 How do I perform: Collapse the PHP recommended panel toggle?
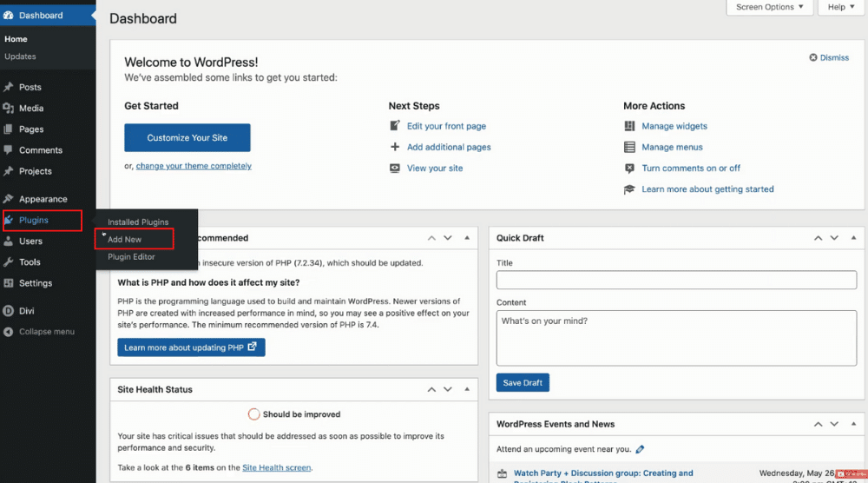(x=467, y=238)
